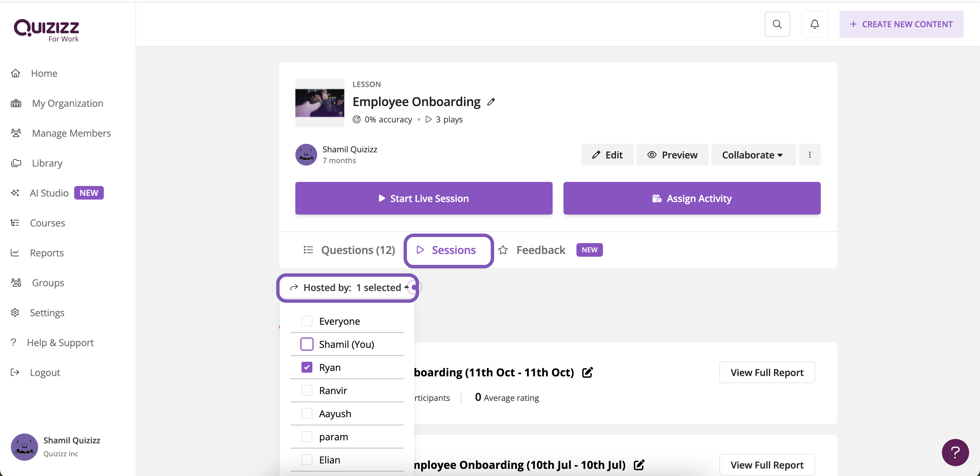
Task: Click the Reports chart icon
Action: [x=15, y=253]
